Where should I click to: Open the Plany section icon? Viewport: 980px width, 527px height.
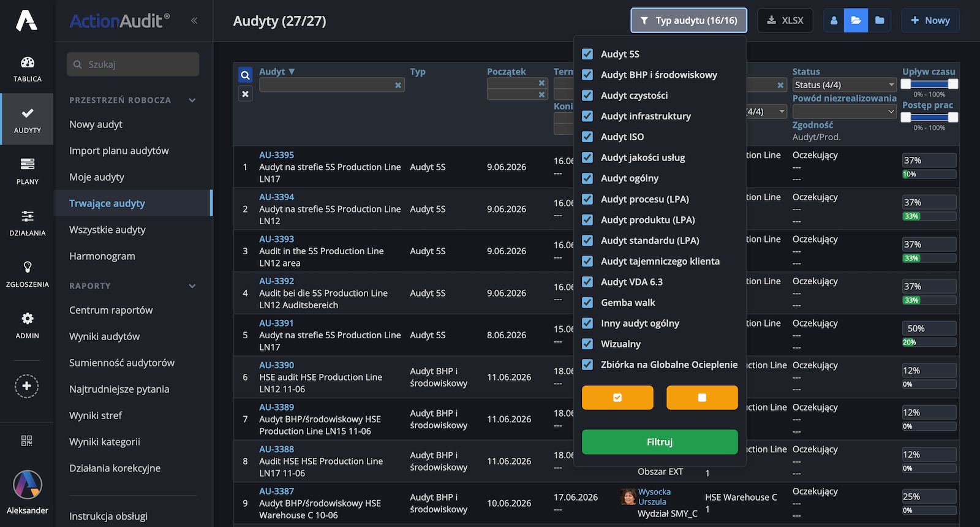27,164
